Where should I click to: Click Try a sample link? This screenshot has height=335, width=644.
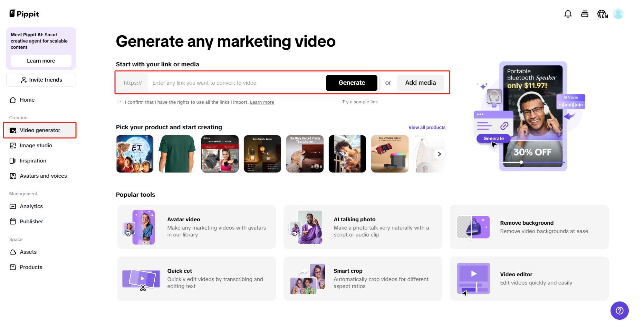360,102
